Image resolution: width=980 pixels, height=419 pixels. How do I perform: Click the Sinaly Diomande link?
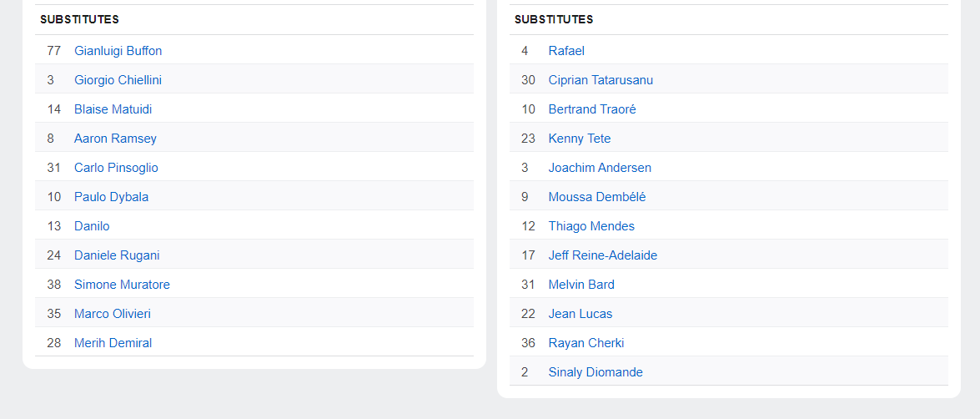pos(596,372)
